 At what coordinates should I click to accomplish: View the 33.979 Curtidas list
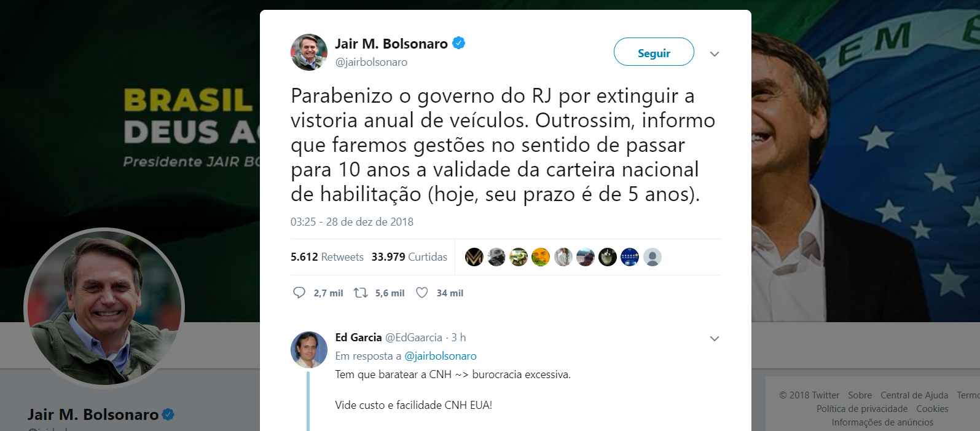point(409,257)
